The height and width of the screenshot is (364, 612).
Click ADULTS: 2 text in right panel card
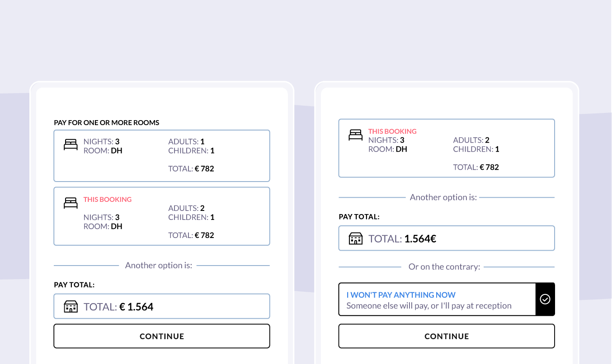coord(471,140)
